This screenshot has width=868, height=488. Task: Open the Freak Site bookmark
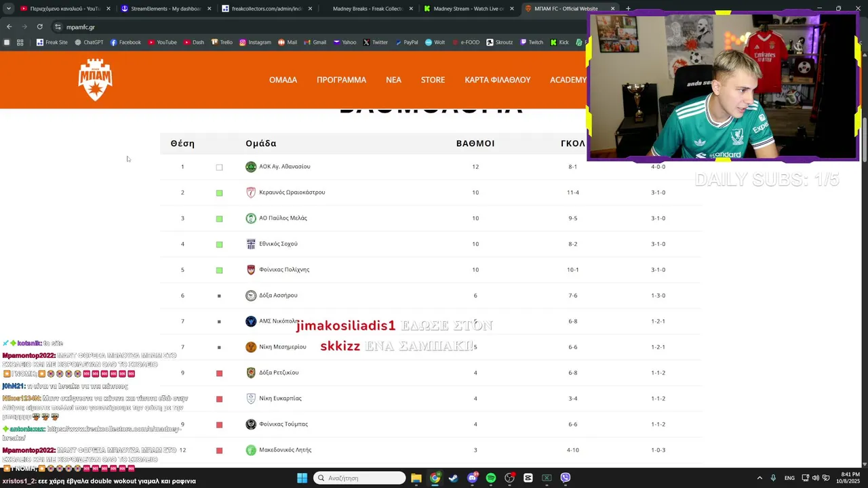click(52, 42)
